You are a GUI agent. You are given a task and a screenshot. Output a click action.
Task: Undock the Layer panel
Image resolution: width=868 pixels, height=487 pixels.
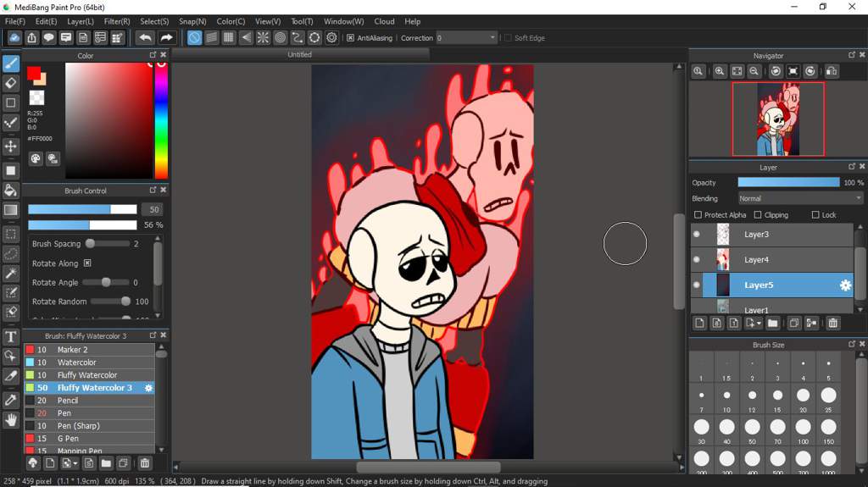851,167
